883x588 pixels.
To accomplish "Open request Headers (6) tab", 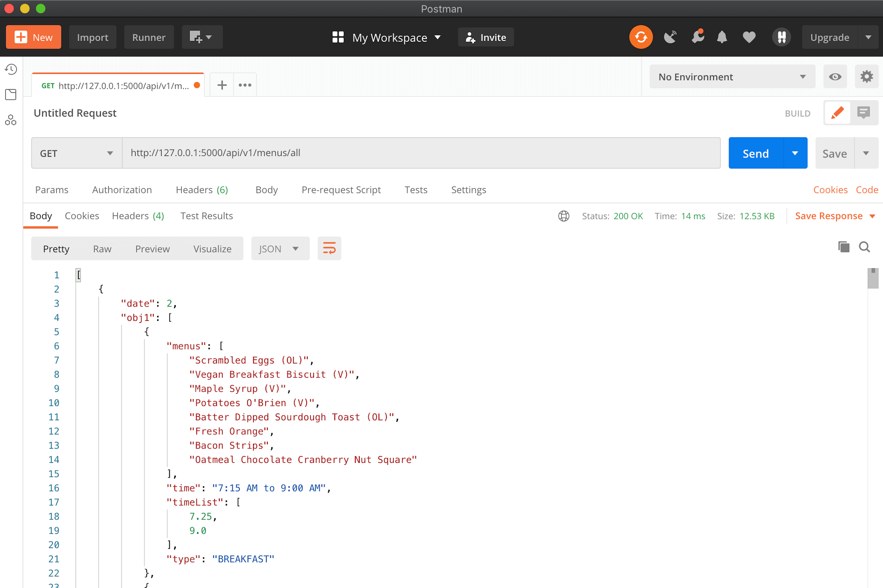I will [x=202, y=190].
